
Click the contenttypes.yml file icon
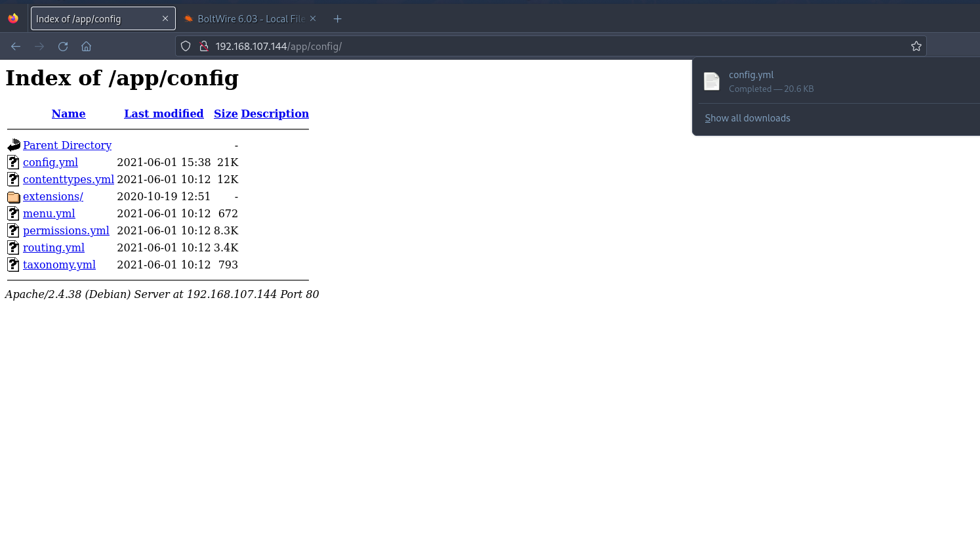tap(14, 179)
